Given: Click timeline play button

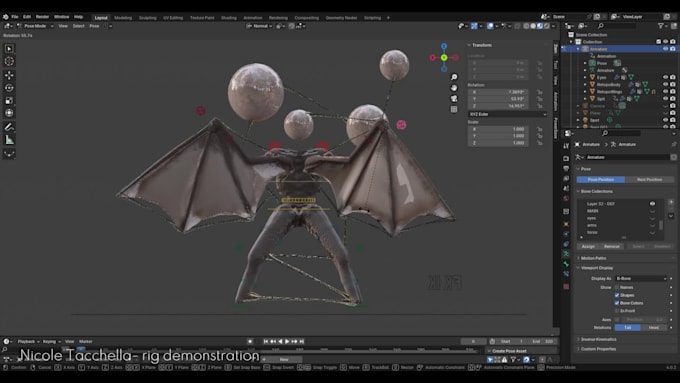Looking at the screenshot, I should (287, 342).
